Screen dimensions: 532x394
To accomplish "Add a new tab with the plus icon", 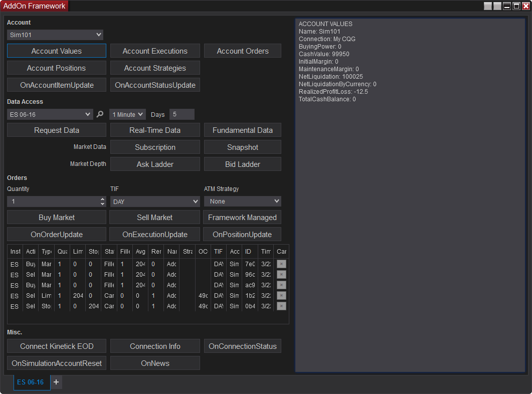I will pyautogui.click(x=56, y=382).
